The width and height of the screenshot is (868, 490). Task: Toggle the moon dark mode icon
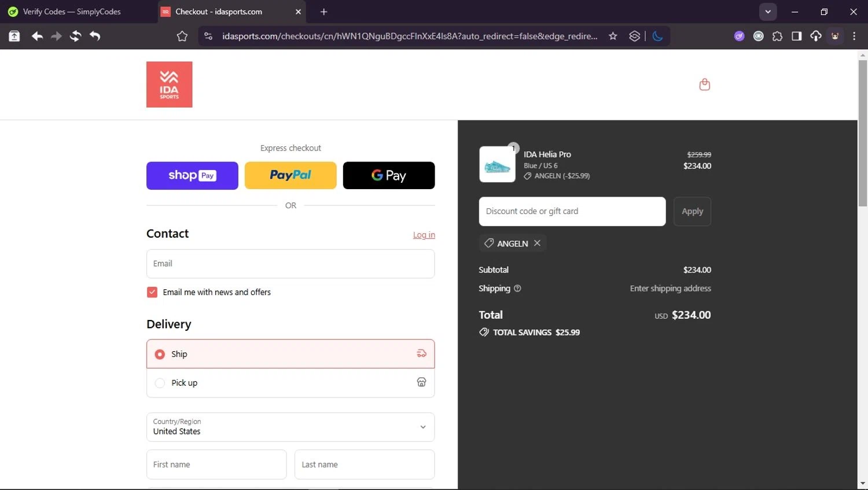tap(657, 36)
